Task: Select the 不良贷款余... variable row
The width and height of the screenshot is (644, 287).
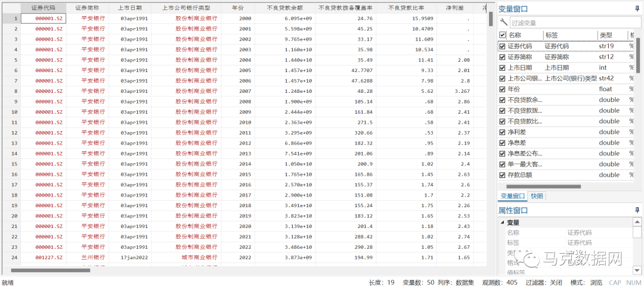Action: (567, 99)
